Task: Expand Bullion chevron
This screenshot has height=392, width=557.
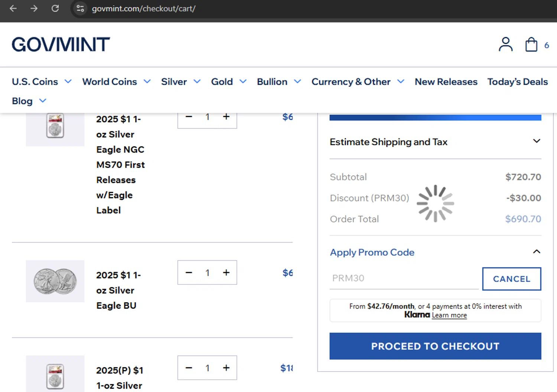Action: pyautogui.click(x=297, y=81)
